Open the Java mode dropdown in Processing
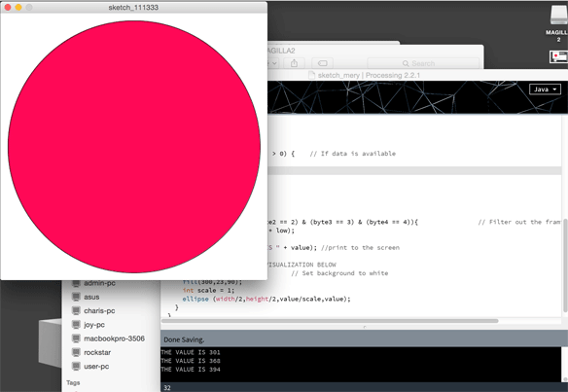Viewport: 568px width, 392px height. 545,89
